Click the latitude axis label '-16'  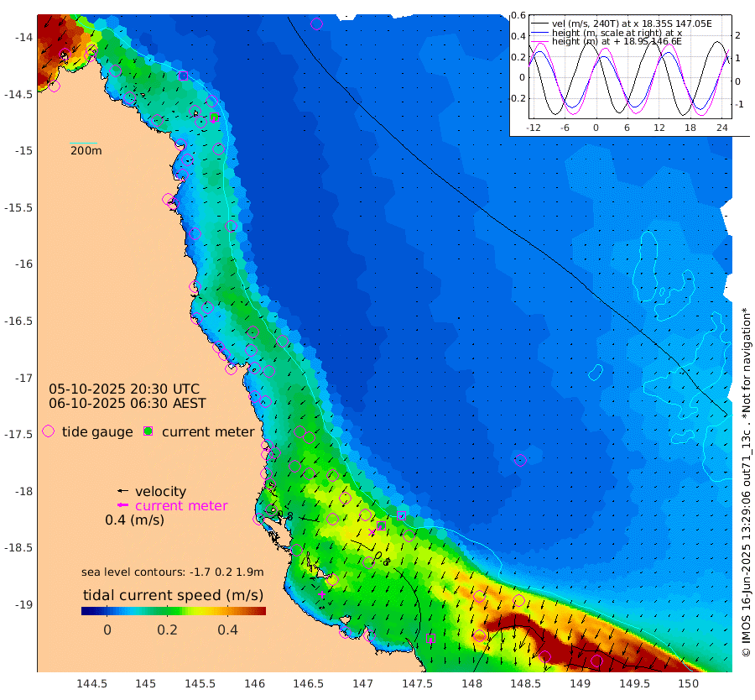(x=23, y=264)
